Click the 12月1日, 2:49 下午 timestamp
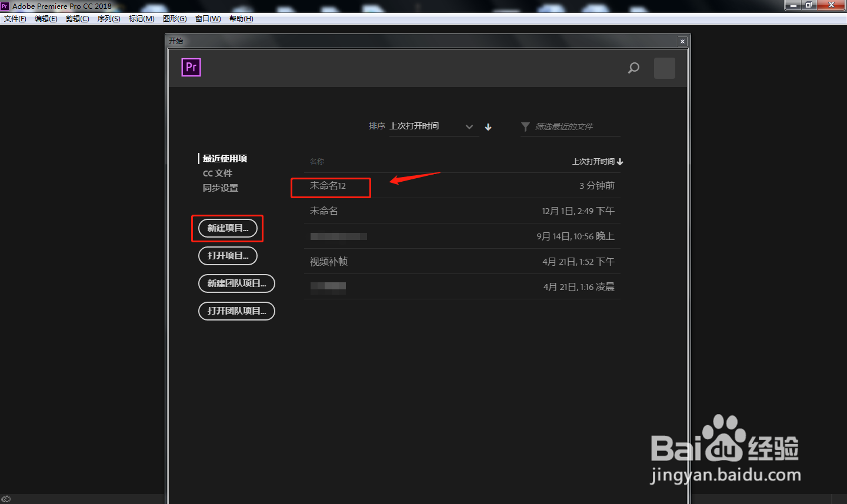This screenshot has width=847, height=504. pos(578,211)
